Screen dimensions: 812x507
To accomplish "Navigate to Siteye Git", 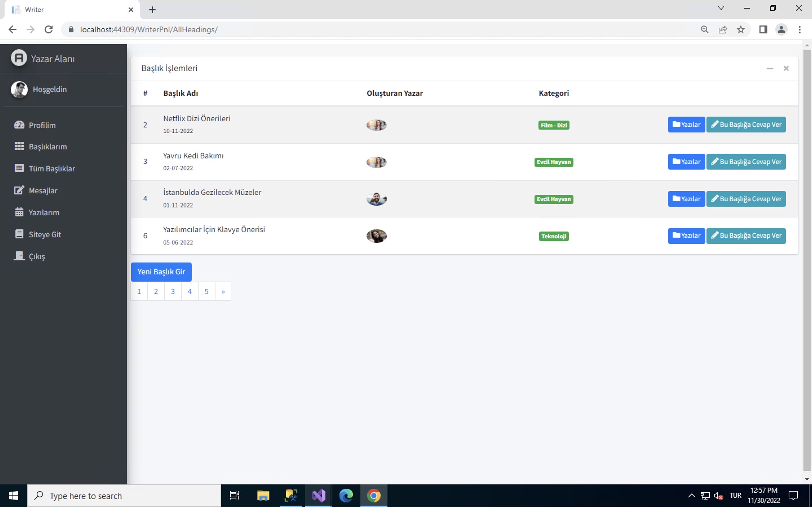I will [45, 234].
